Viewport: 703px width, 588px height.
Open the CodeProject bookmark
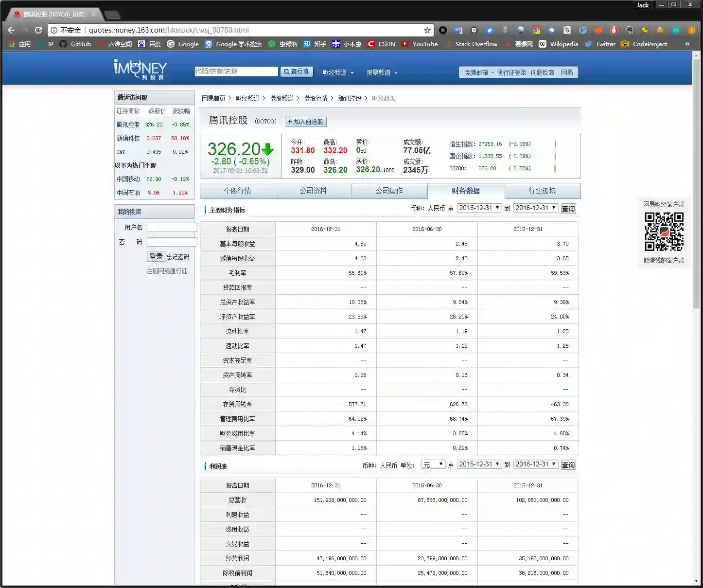pyautogui.click(x=645, y=44)
